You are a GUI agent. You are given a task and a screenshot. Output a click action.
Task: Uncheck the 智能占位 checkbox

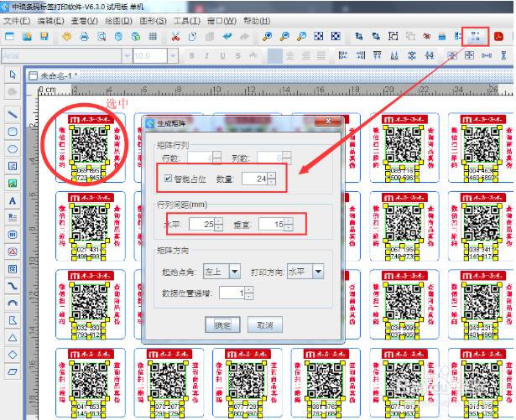click(x=168, y=179)
